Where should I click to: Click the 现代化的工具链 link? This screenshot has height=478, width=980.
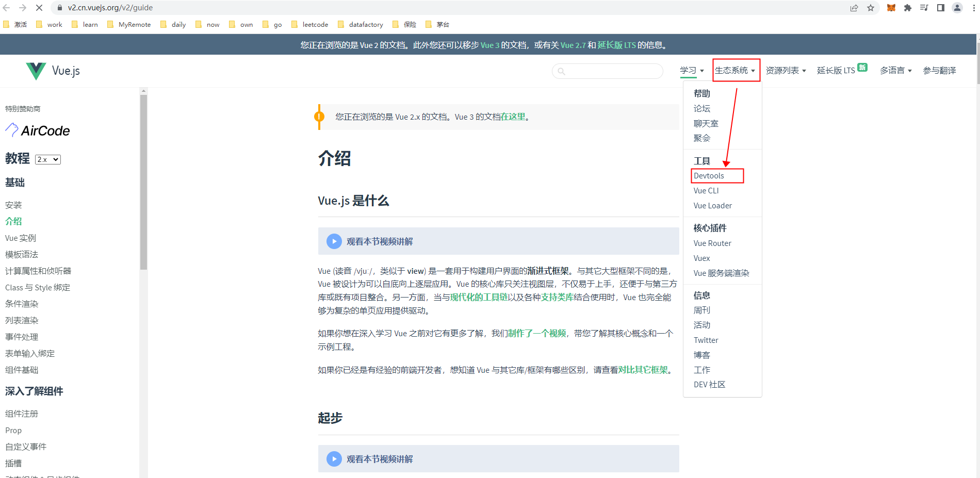pyautogui.click(x=479, y=298)
